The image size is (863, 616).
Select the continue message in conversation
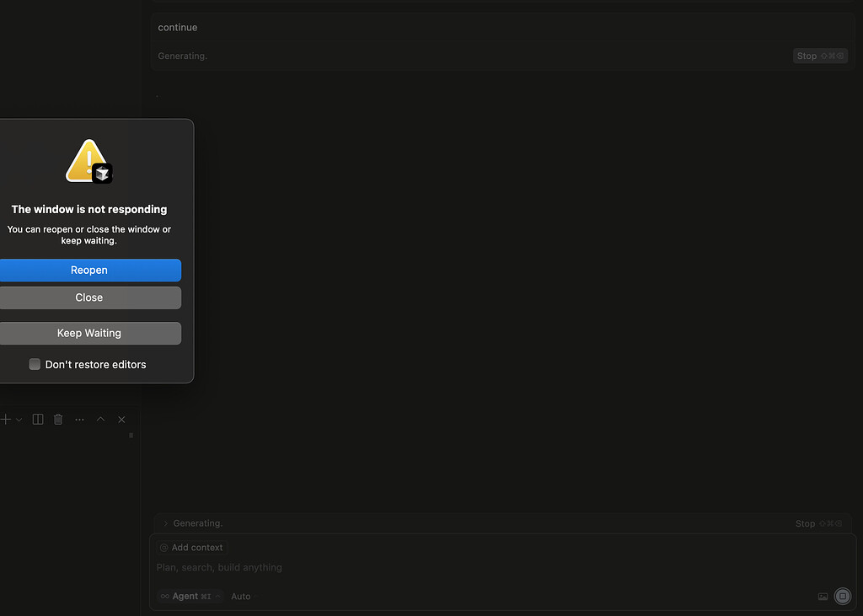[177, 27]
